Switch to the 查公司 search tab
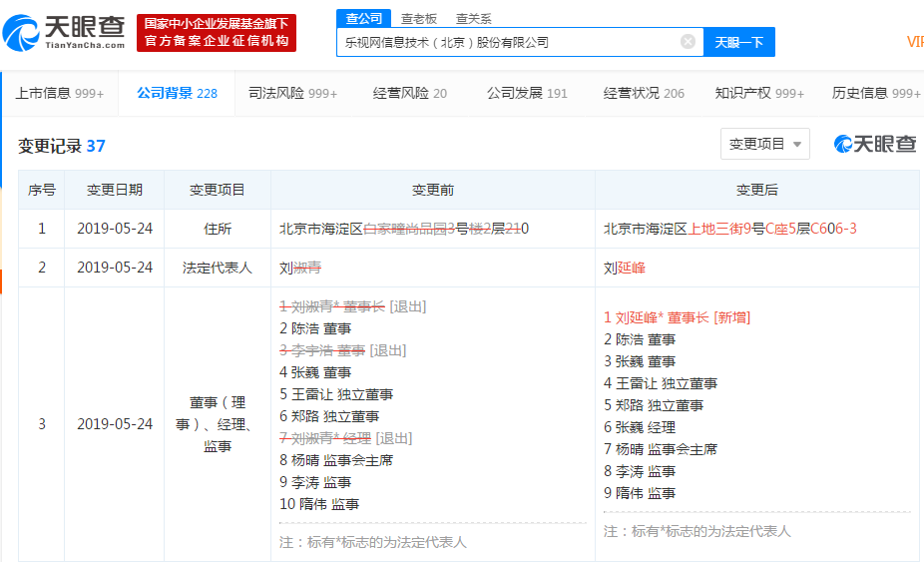This screenshot has width=924, height=562. [x=363, y=18]
